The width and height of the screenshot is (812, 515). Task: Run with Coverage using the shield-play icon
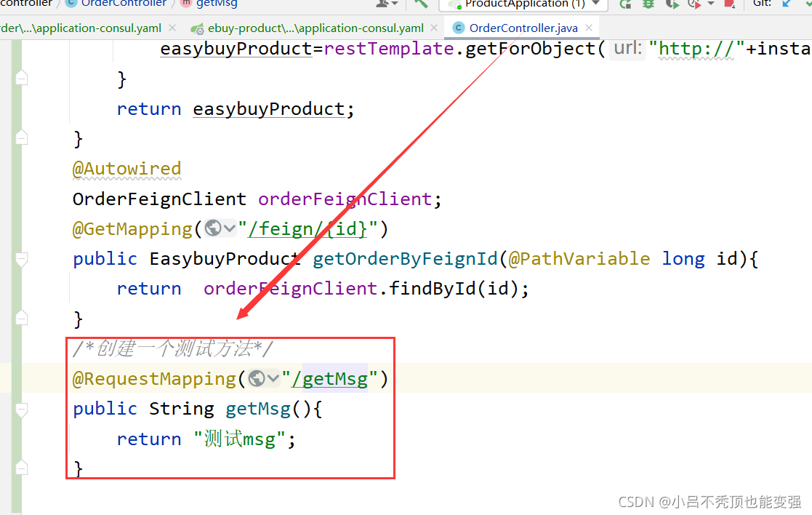pyautogui.click(x=672, y=4)
